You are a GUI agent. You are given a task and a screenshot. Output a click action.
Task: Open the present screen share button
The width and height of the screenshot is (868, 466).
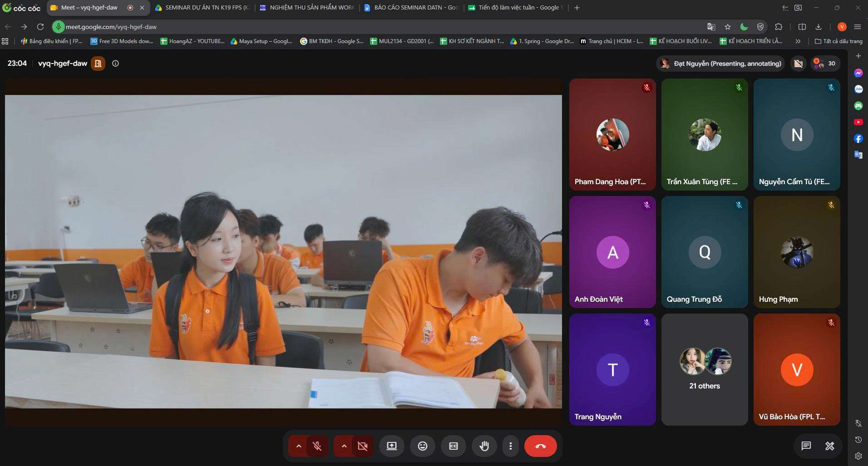391,446
